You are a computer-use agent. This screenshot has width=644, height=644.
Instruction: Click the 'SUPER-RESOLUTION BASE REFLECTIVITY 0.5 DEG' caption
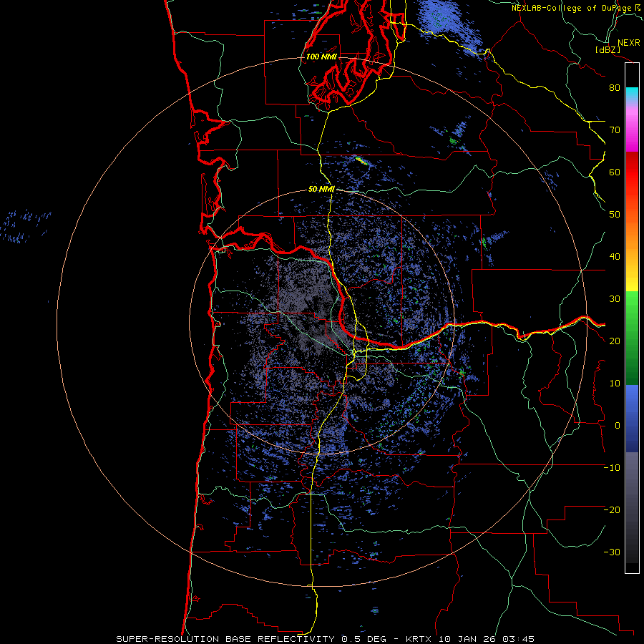click(x=251, y=639)
